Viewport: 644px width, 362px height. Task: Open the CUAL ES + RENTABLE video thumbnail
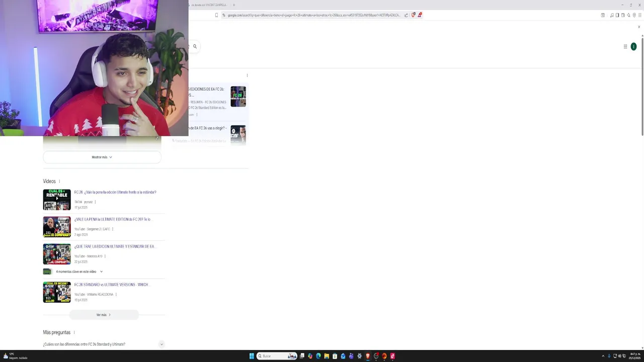[57, 200]
